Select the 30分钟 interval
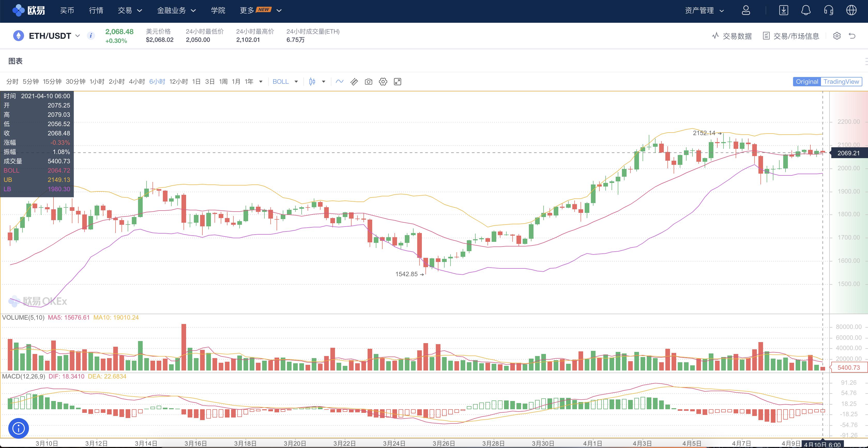Viewport: 868px width, 448px height. 75,82
